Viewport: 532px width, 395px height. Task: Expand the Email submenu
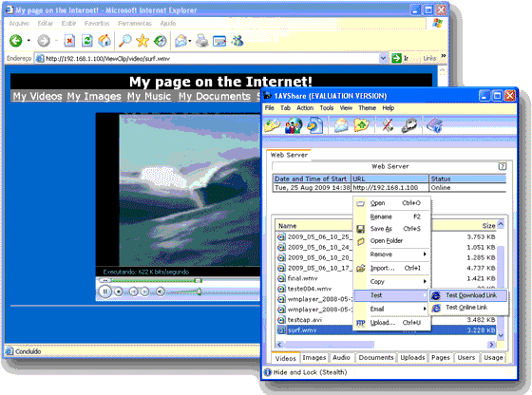click(x=425, y=309)
